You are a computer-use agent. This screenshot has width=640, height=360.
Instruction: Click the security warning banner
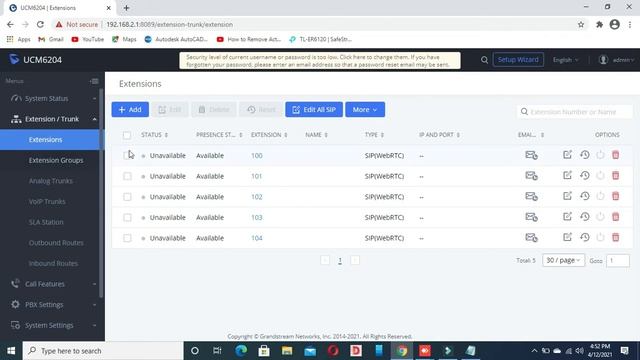(x=320, y=60)
